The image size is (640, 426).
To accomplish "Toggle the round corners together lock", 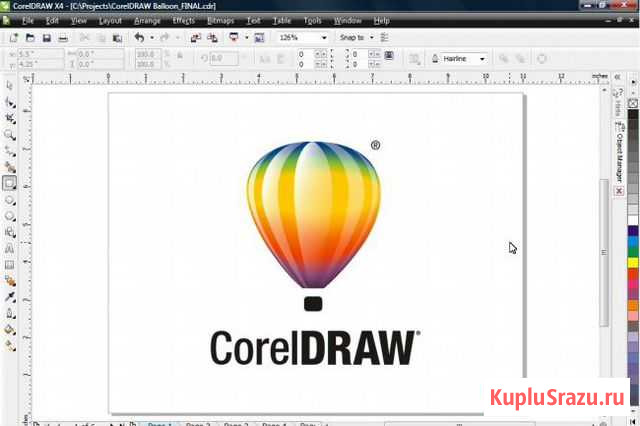I will pyautogui.click(x=389, y=55).
